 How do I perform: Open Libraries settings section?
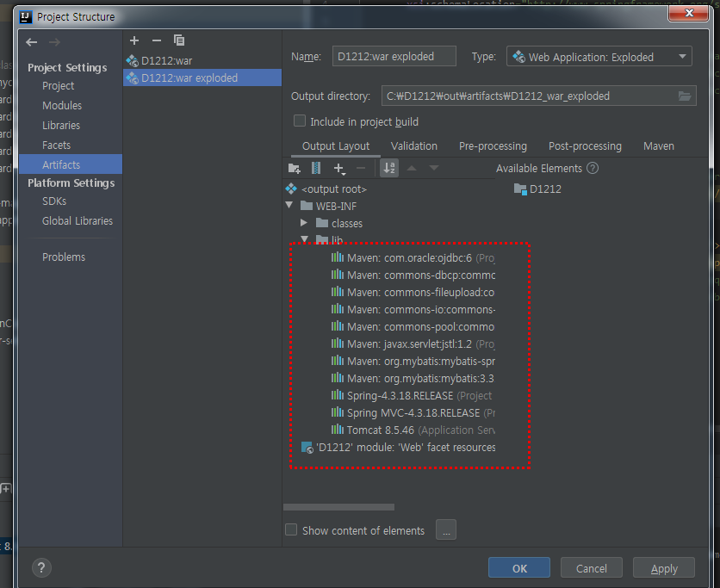click(61, 126)
